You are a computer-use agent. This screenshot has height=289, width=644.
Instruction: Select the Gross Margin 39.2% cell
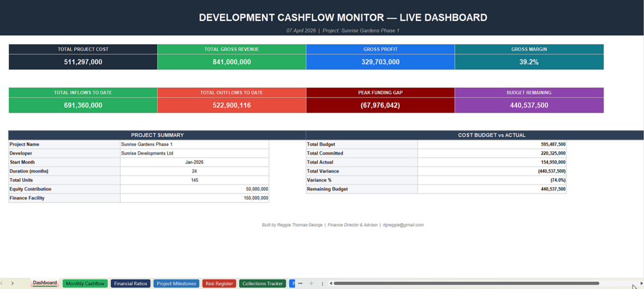coord(529,62)
